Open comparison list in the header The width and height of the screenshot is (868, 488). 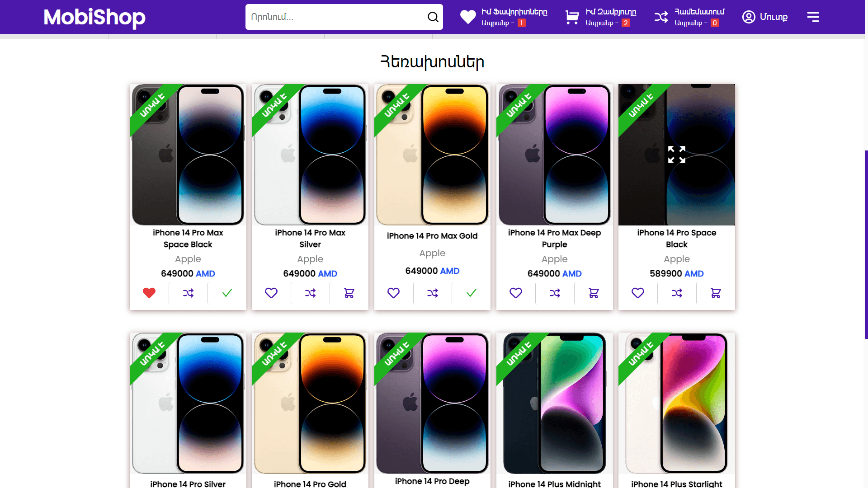point(689,17)
